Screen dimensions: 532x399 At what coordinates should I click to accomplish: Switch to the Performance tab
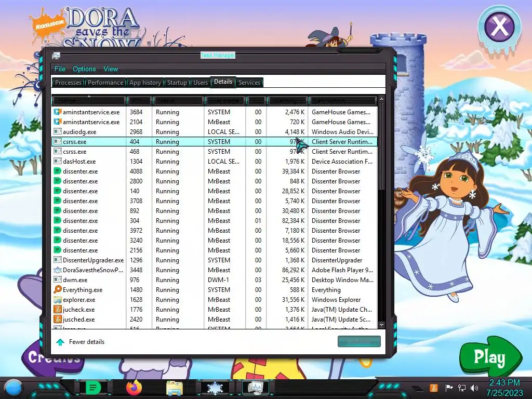coord(105,83)
